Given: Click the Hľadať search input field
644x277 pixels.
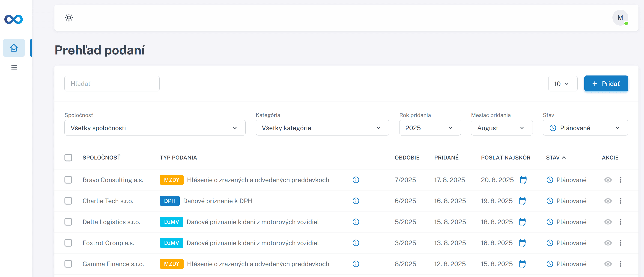Looking at the screenshot, I should tap(112, 84).
